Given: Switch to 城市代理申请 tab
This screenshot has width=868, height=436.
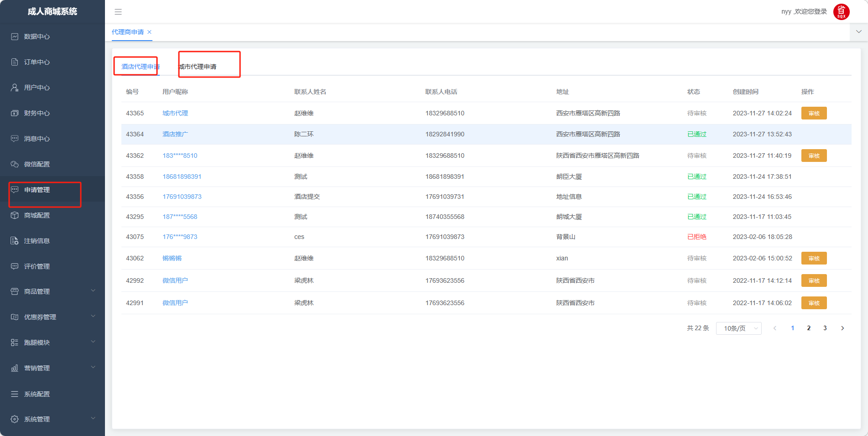Looking at the screenshot, I should pyautogui.click(x=198, y=67).
